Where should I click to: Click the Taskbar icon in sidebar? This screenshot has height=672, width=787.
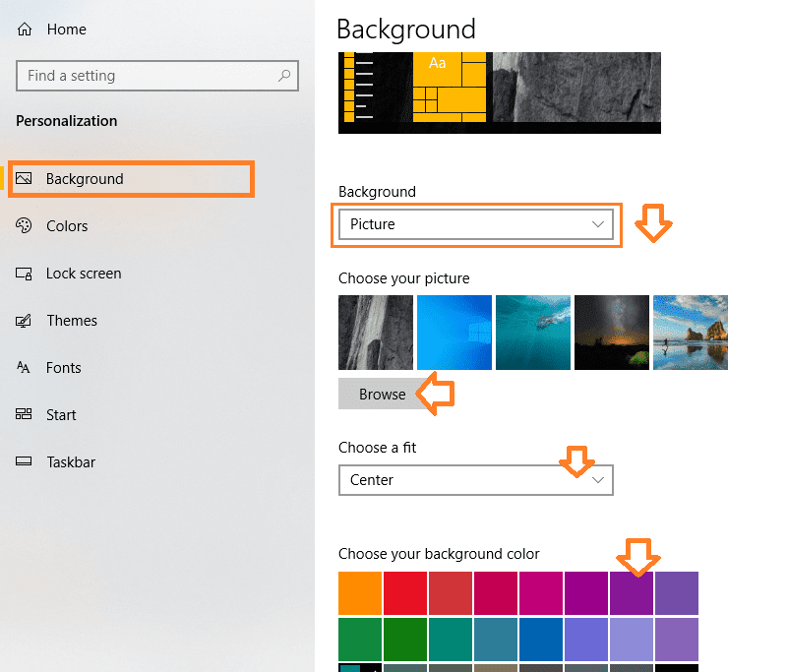coord(24,461)
